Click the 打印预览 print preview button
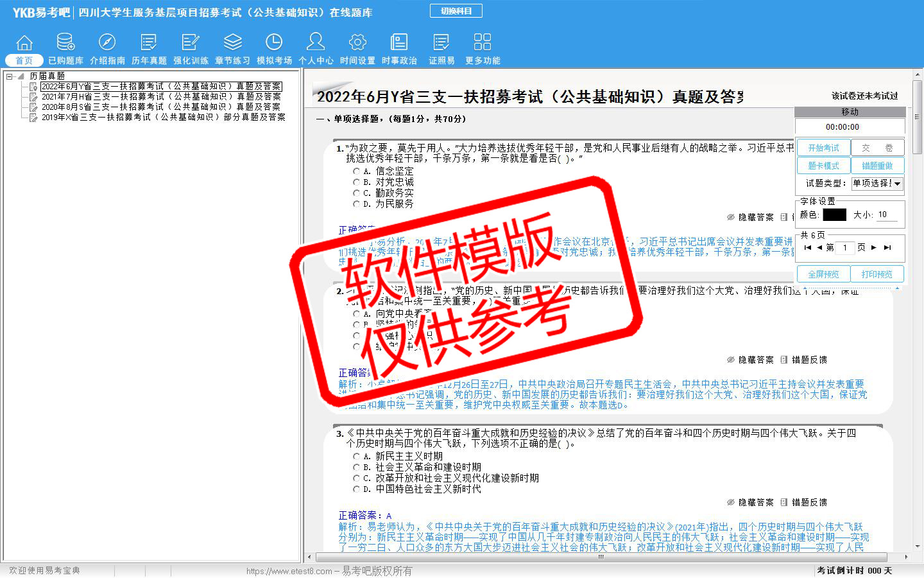Image resolution: width=924 pixels, height=578 pixels. click(x=877, y=274)
